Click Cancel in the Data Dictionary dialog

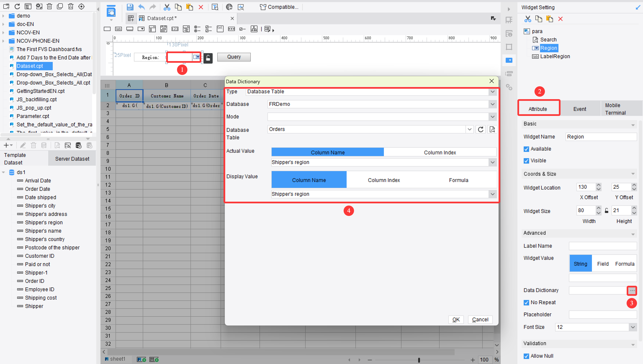[480, 320]
